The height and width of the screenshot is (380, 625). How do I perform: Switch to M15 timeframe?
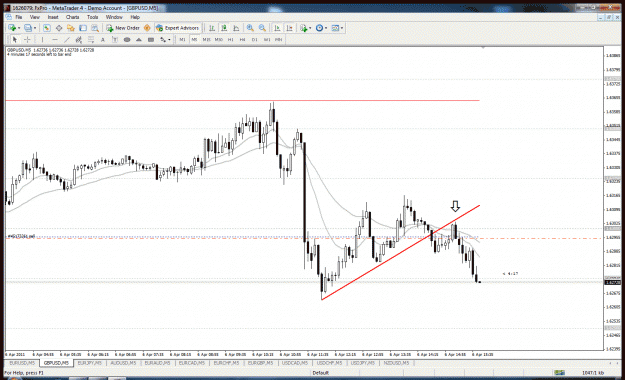[206, 39]
